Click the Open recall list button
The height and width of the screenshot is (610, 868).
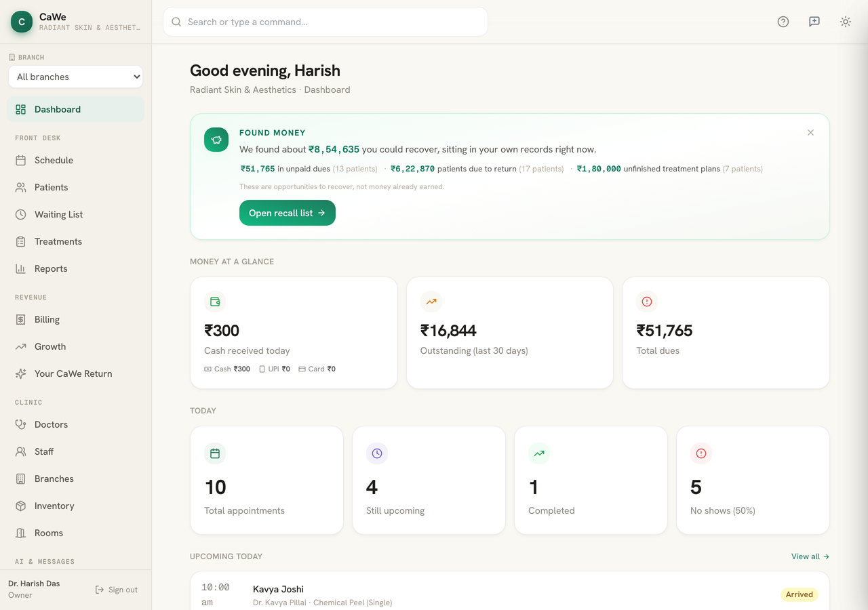coord(288,213)
